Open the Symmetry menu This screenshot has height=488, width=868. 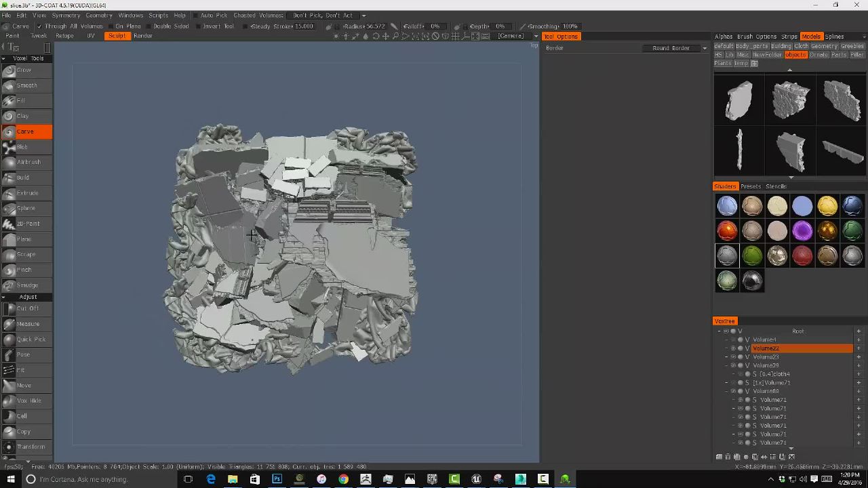(66, 16)
